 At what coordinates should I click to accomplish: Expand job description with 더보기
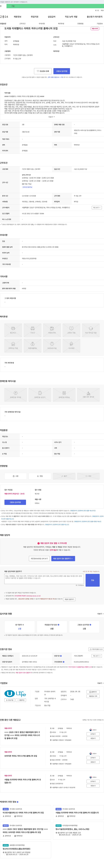(x=52, y=117)
